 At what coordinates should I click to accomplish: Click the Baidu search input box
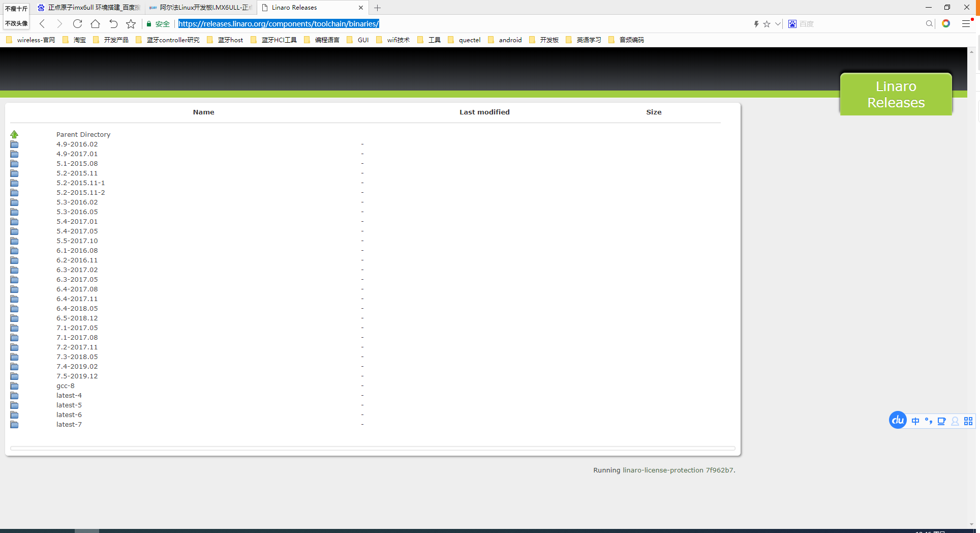tap(861, 24)
